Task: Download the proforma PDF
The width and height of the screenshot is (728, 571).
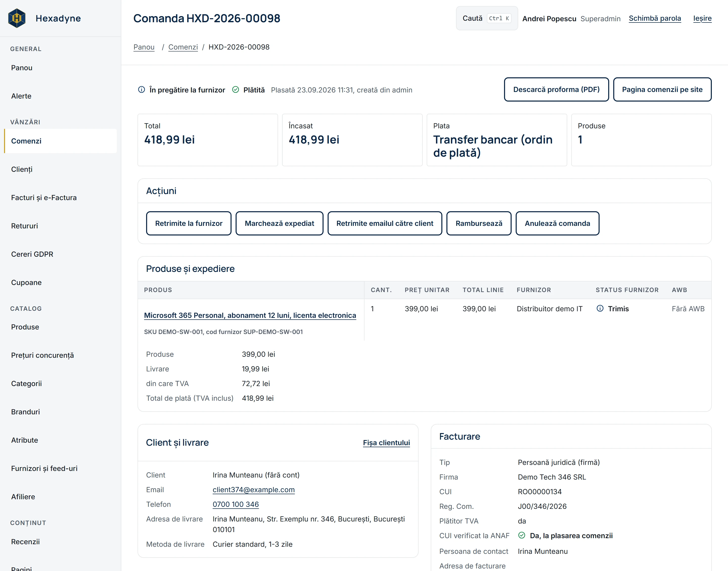Action: point(556,90)
